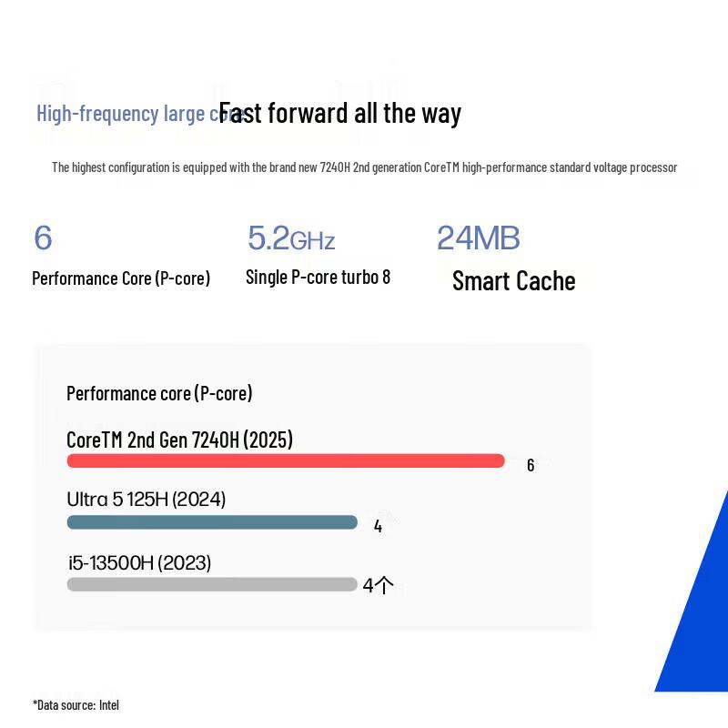Click the '24MB' cache figure

pos(479,238)
